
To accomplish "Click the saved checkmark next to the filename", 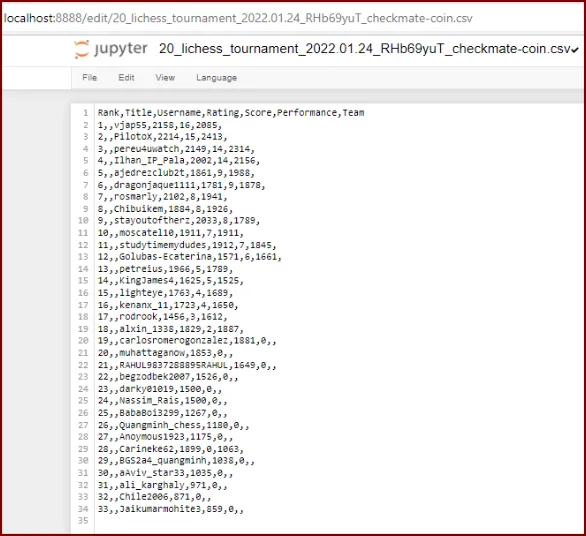I will (574, 50).
